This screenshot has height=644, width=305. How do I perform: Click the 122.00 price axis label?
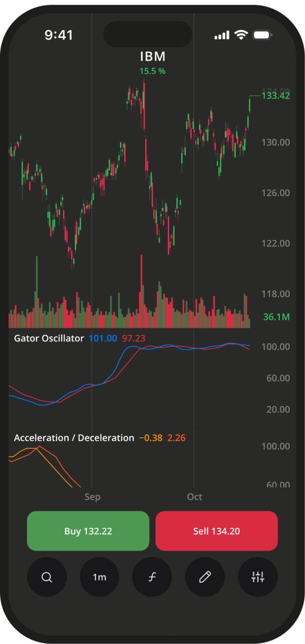click(x=276, y=243)
